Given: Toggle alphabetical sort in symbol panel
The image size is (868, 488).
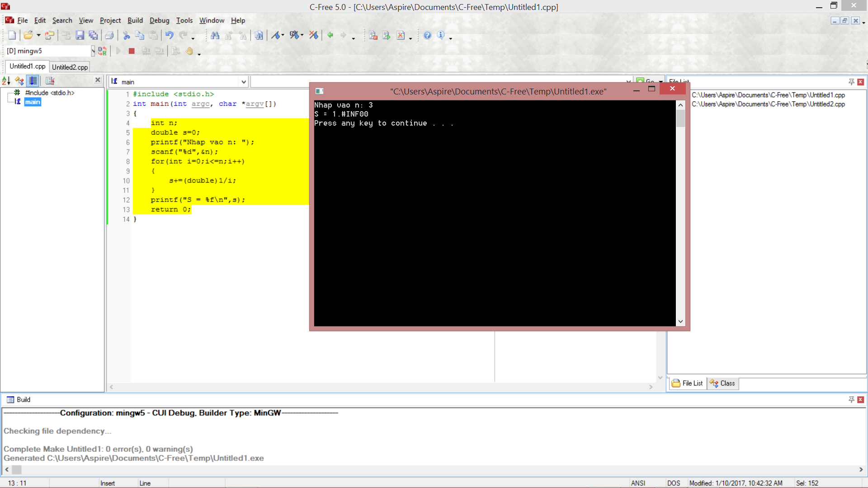Looking at the screenshot, I should pyautogui.click(x=6, y=81).
